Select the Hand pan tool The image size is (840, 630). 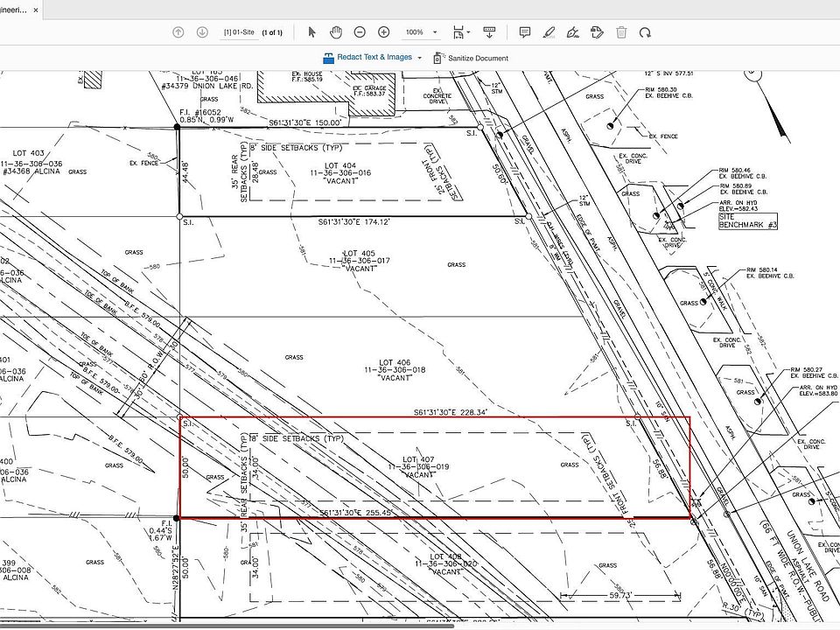click(x=335, y=32)
